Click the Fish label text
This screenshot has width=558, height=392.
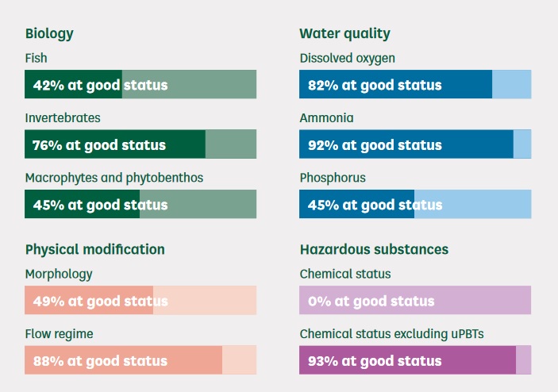point(36,58)
